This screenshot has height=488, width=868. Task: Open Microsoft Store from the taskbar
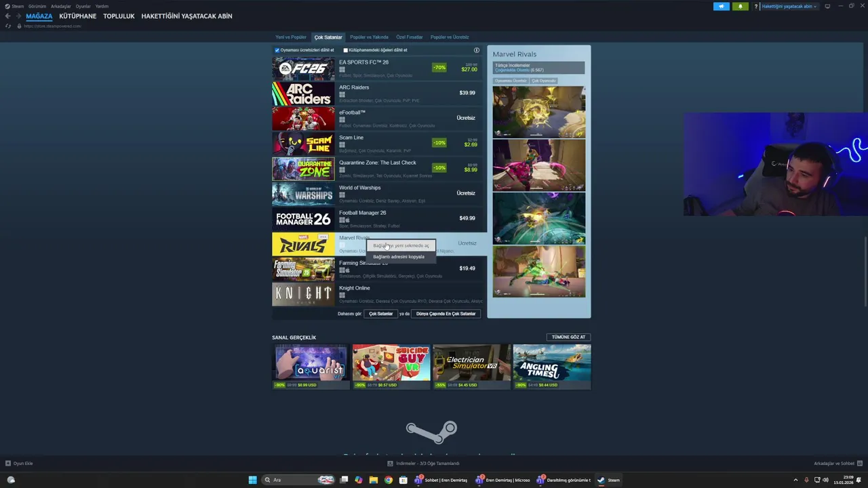[x=403, y=480]
